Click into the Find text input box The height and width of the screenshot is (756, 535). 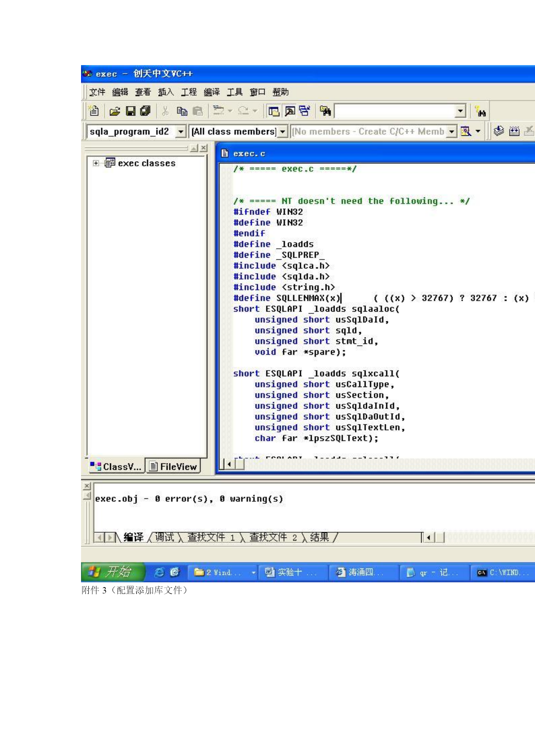pyautogui.click(x=395, y=111)
